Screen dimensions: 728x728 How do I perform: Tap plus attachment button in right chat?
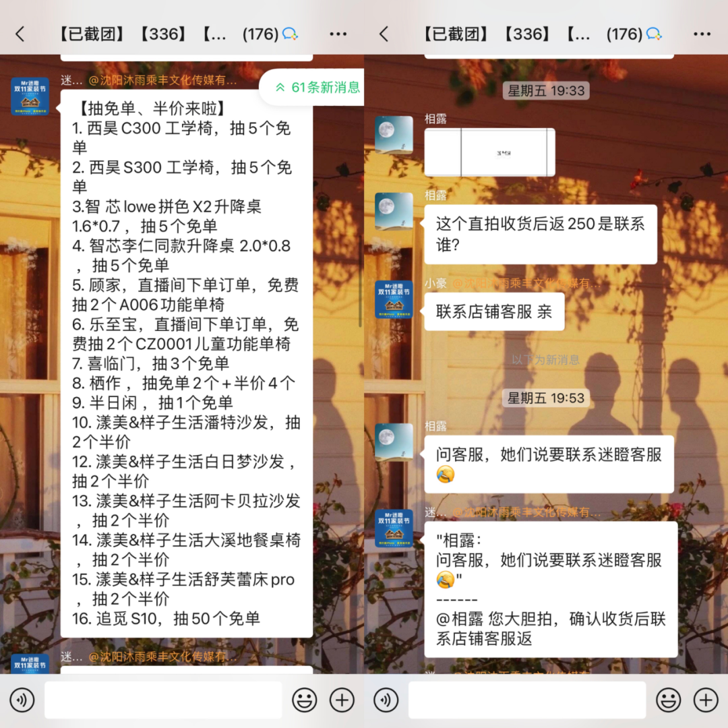[x=706, y=700]
